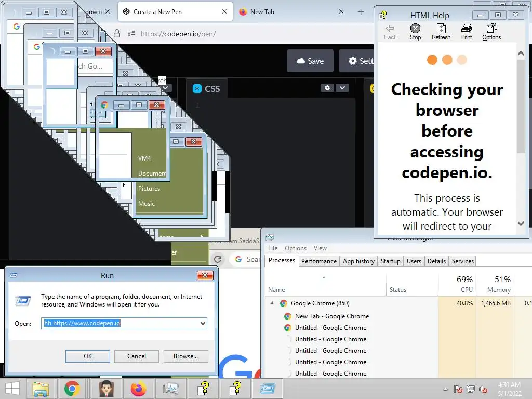Screen dimensions: 532x399
Task: Reload button in Chrome window behind
Action: coord(218,259)
